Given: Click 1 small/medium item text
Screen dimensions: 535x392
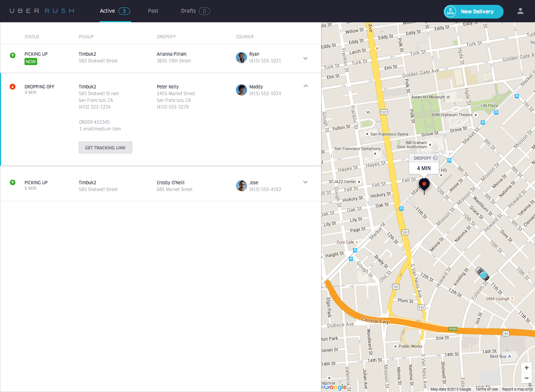Looking at the screenshot, I should [x=100, y=129].
